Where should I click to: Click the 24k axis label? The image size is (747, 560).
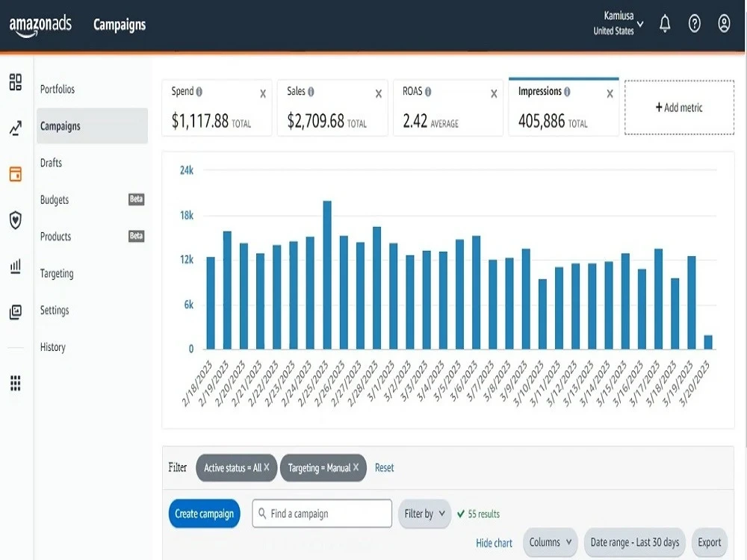[187, 170]
